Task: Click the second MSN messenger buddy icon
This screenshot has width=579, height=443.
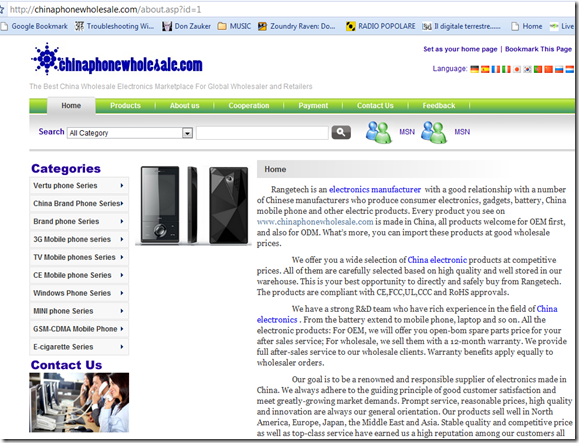Action: click(x=434, y=132)
